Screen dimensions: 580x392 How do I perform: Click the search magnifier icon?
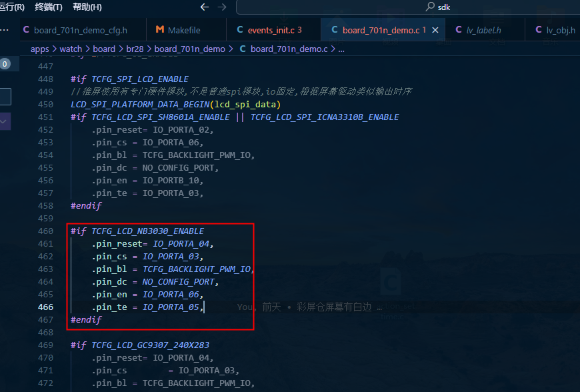[x=430, y=7]
